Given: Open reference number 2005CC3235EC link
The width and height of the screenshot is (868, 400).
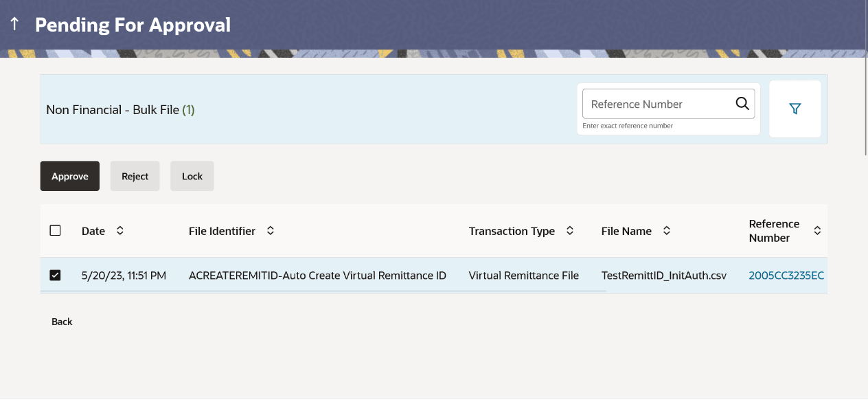Looking at the screenshot, I should click(786, 276).
